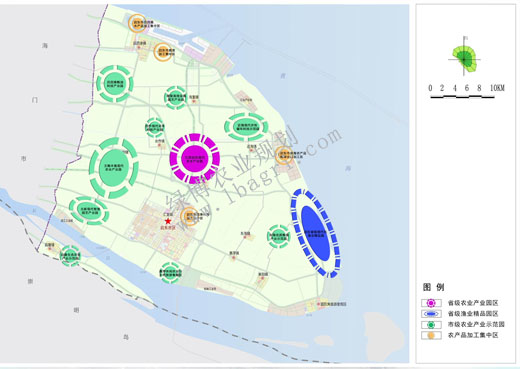Click the green circle legend swatch
The width and height of the screenshot is (520, 369).
431,324
